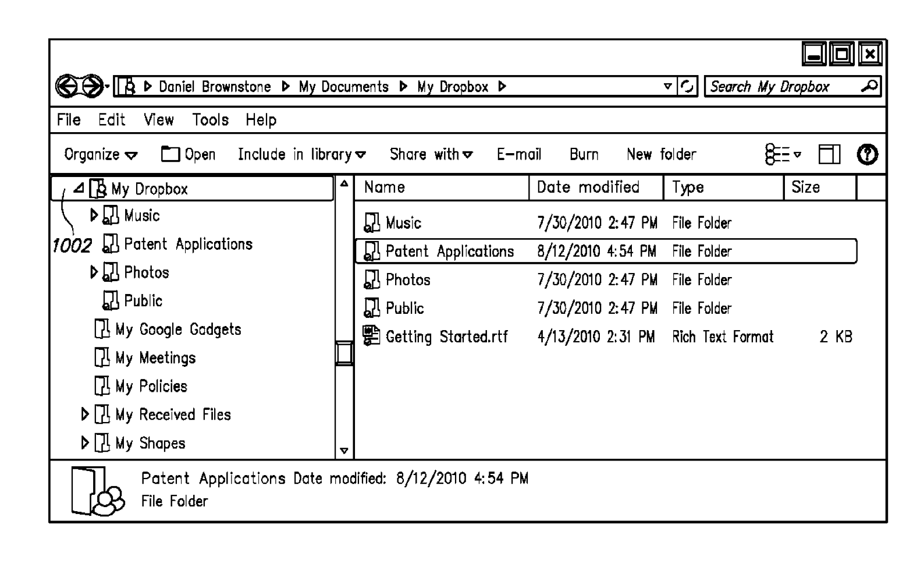
Task: Click the New folder button
Action: coord(662,154)
